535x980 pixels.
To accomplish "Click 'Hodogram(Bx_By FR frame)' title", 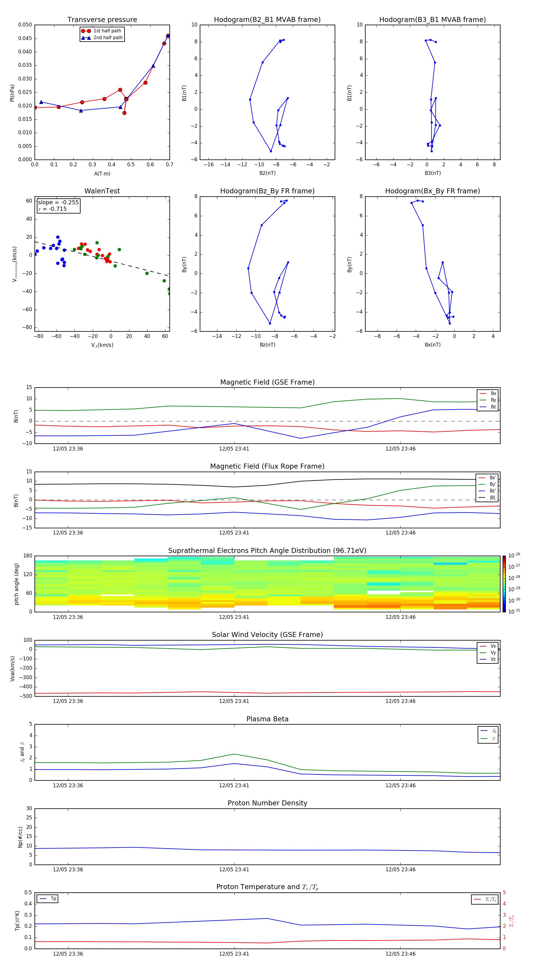I will pyautogui.click(x=432, y=191).
